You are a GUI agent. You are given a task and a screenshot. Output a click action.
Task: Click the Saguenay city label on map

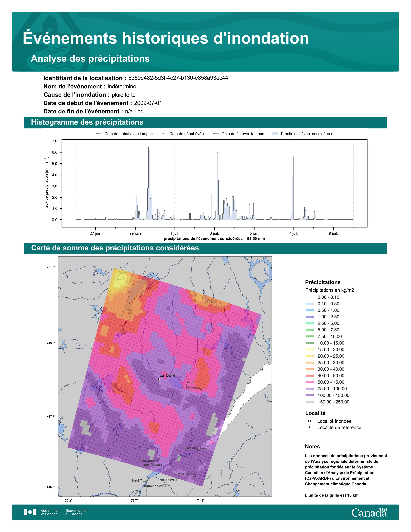click(x=193, y=388)
